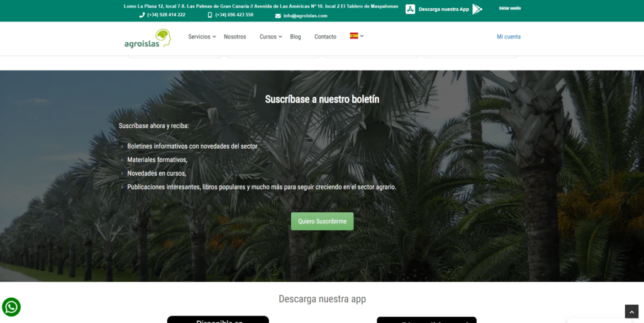Screen dimensions: 644x323
Task: Click phone number (+34) 928 414 222
Action: (166, 14)
